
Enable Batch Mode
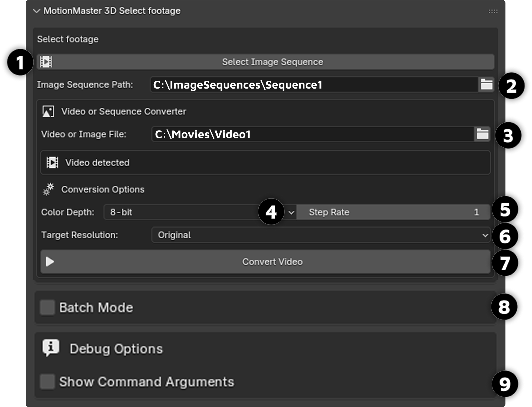coord(48,307)
